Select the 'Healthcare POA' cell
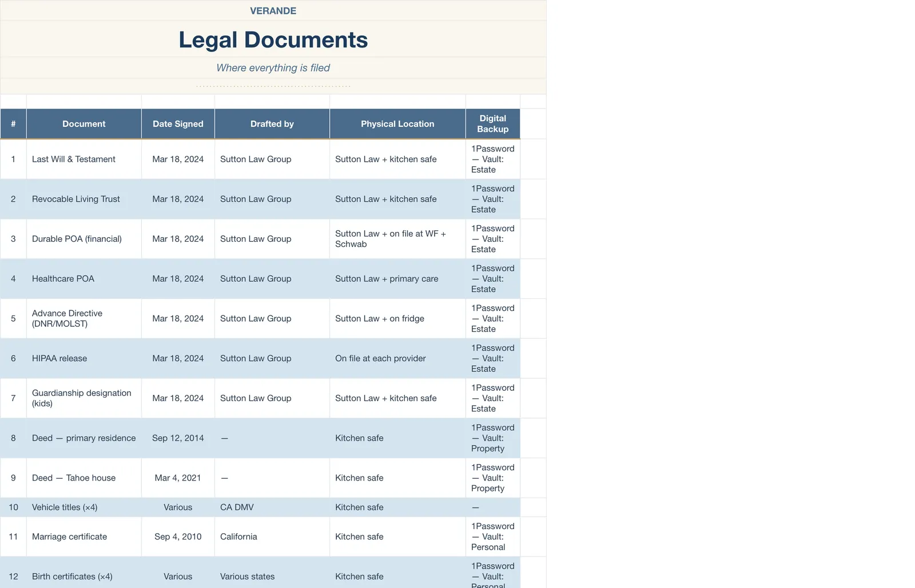 pos(84,279)
